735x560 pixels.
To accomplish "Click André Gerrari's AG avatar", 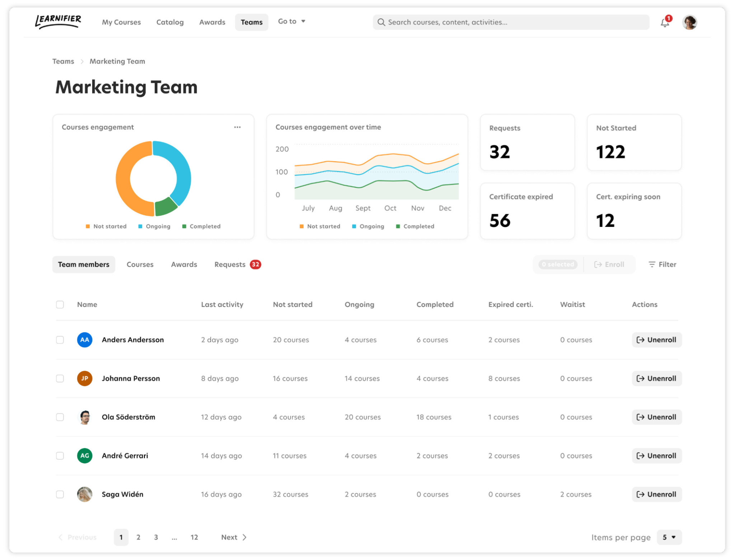I will 85,456.
